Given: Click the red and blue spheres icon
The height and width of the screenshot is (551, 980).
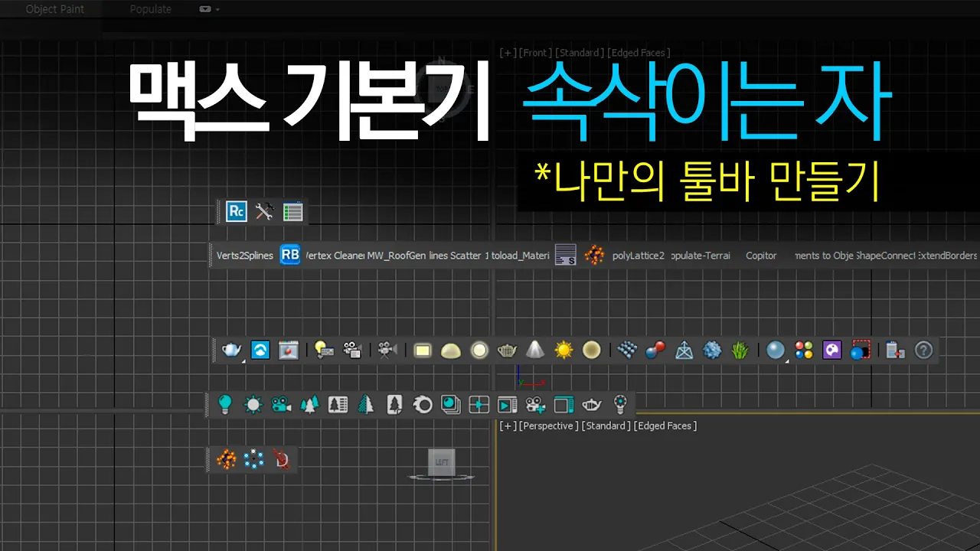Looking at the screenshot, I should pyautogui.click(x=655, y=350).
